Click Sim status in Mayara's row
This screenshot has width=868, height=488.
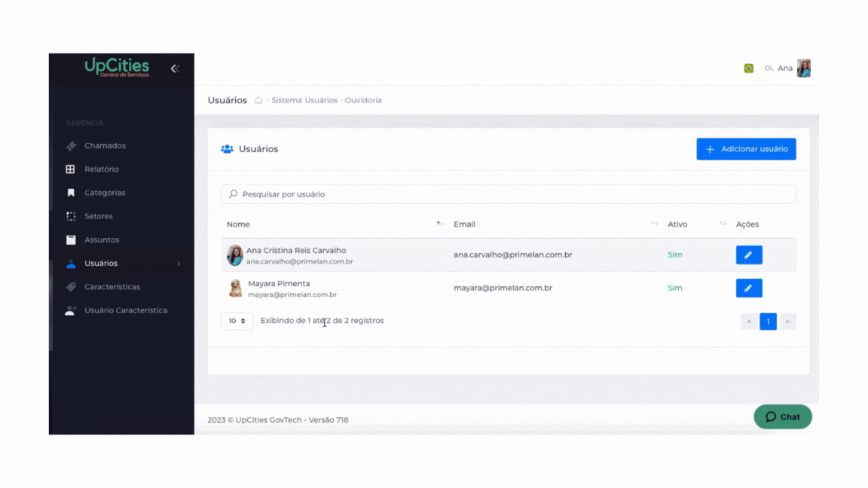(x=675, y=288)
